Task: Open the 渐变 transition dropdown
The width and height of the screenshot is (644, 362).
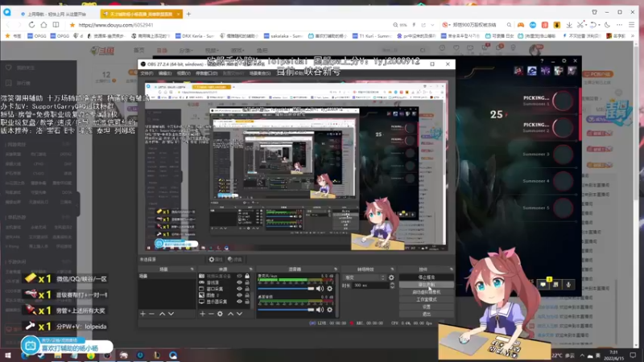Action: click(365, 278)
